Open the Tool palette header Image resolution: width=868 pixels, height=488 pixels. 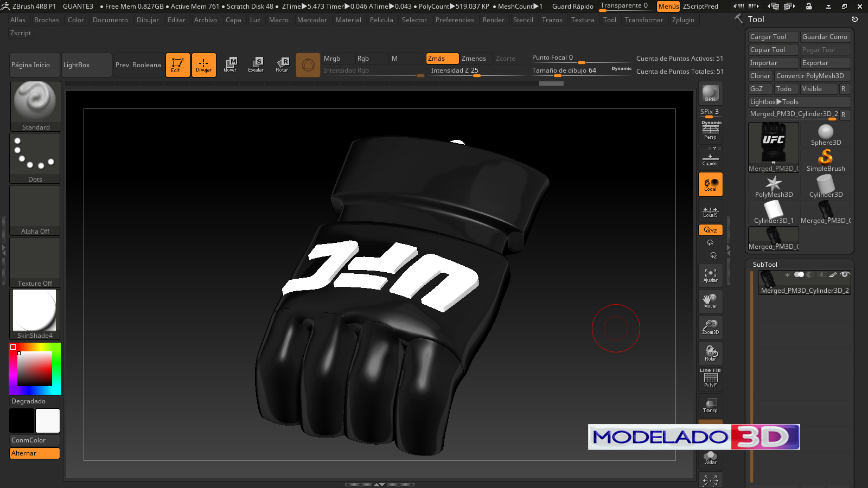coord(756,20)
